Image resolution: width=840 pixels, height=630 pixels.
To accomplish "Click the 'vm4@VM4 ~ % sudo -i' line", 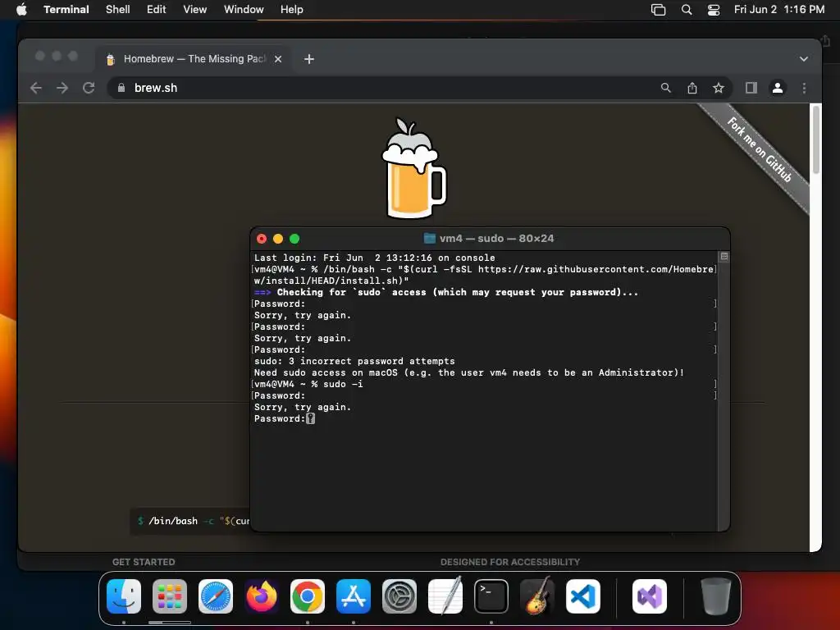I will (x=308, y=384).
